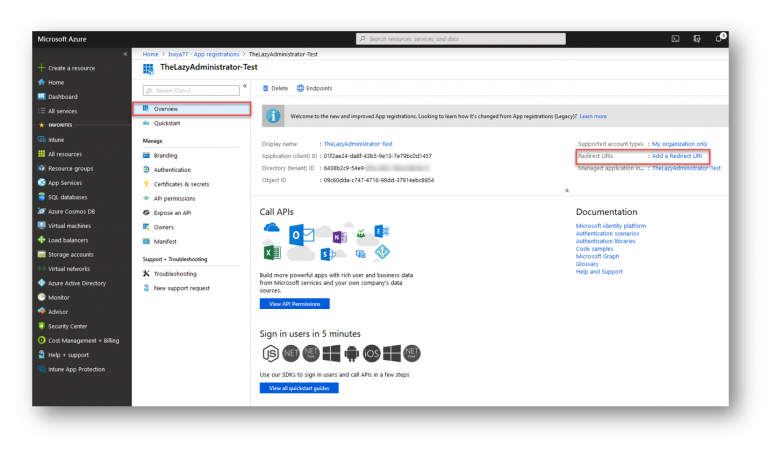Collapse the main Azure sidebar

pyautogui.click(x=125, y=54)
